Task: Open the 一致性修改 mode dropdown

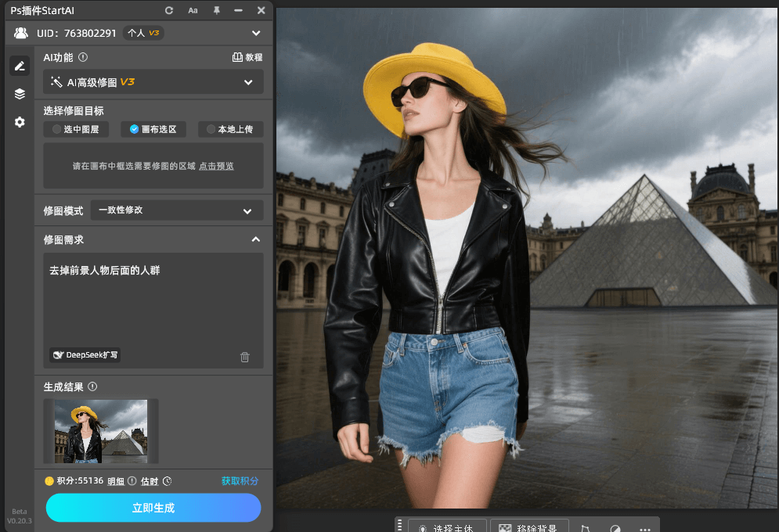Action: (x=177, y=210)
